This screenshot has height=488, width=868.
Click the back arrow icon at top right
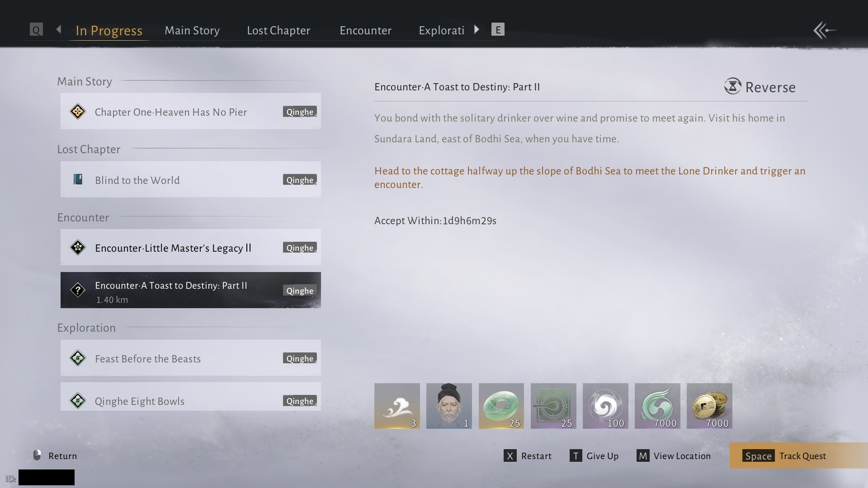(x=825, y=31)
